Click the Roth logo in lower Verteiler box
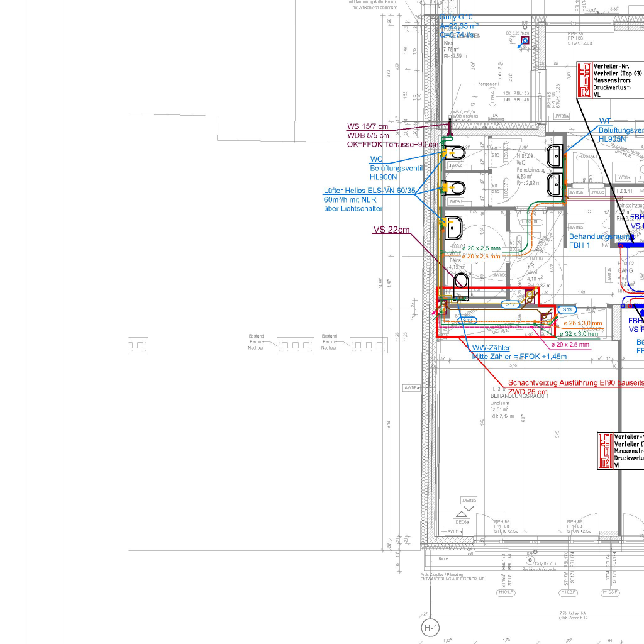 605,450
